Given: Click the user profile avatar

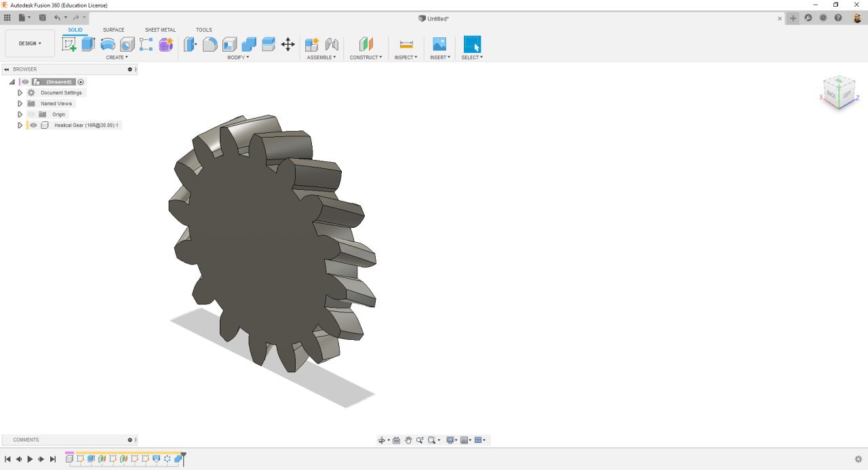Looking at the screenshot, I should [x=857, y=18].
